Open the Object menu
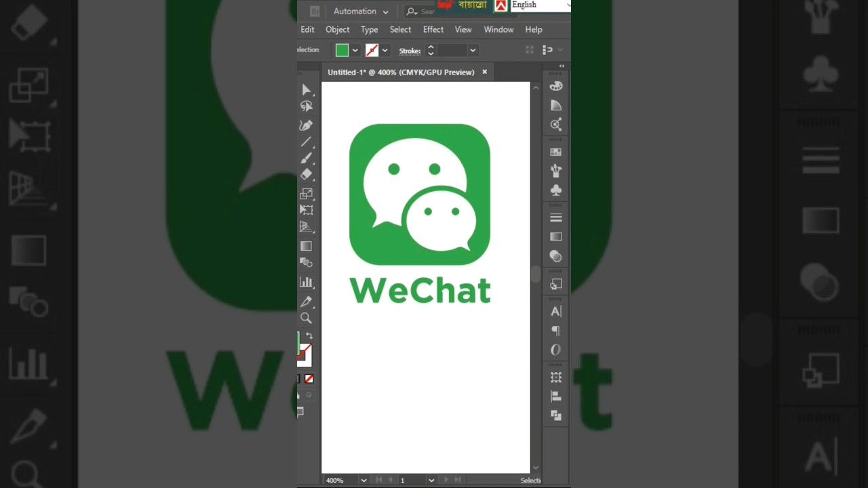 pos(337,29)
